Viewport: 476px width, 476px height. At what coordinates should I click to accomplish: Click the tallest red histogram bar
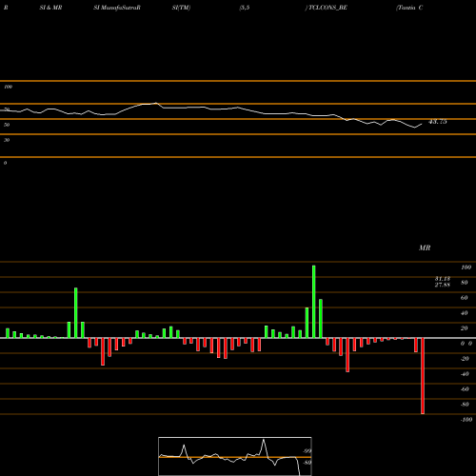tap(423, 376)
